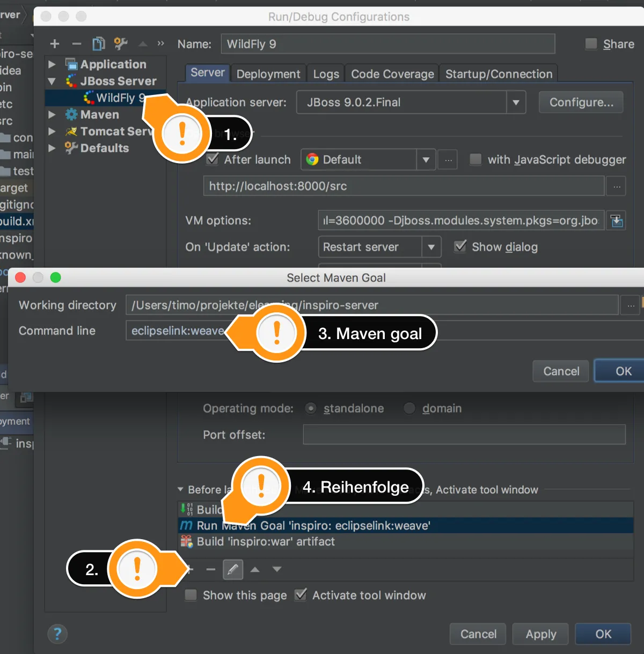Viewport: 644px width, 654px height.
Task: Toggle the Show dialog checkbox
Action: (460, 247)
